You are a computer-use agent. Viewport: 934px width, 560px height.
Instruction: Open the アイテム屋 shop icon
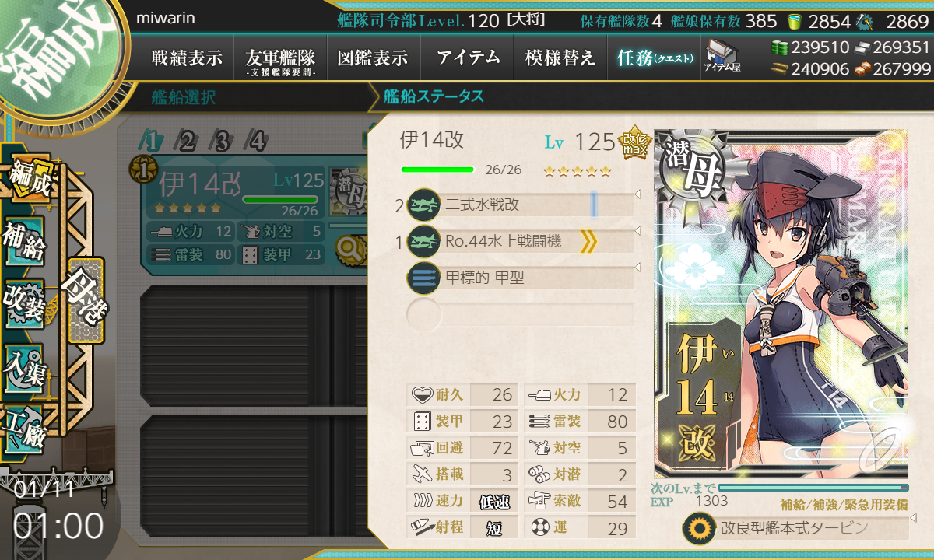[722, 56]
